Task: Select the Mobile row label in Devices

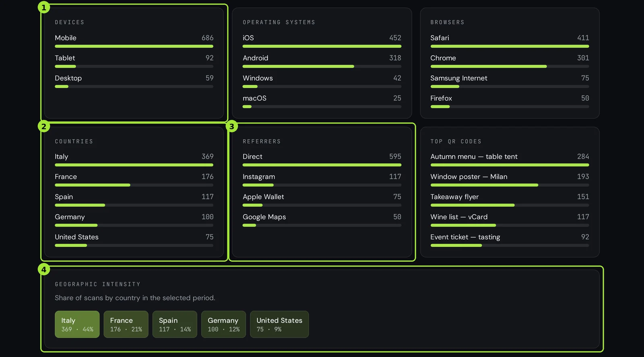Action: coord(66,38)
